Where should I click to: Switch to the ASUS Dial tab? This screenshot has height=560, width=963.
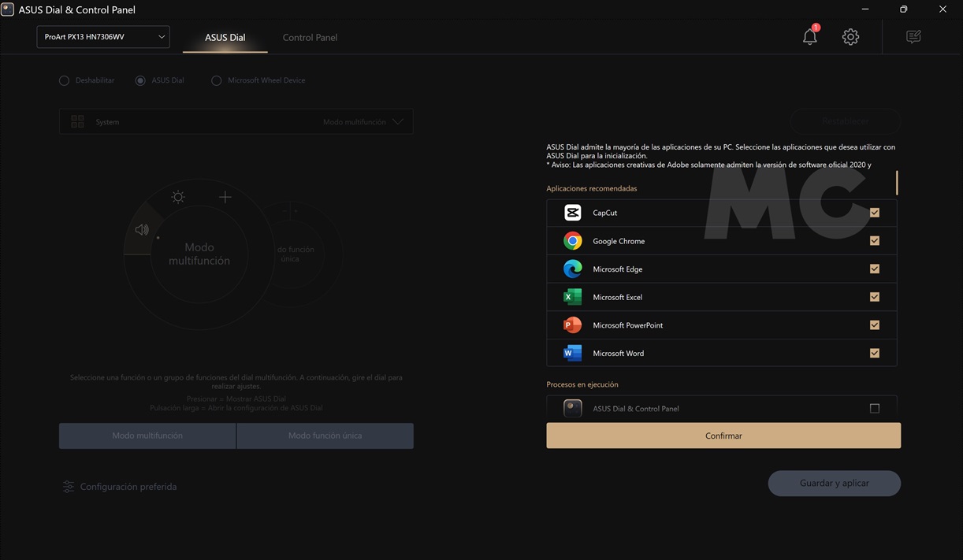pyautogui.click(x=225, y=38)
